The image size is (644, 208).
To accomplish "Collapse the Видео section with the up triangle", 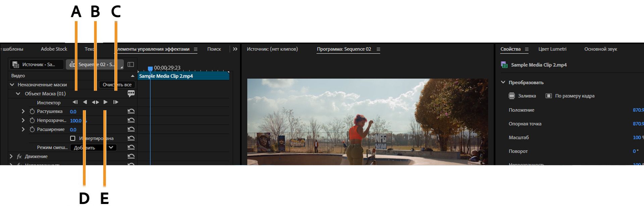I will pos(132,76).
